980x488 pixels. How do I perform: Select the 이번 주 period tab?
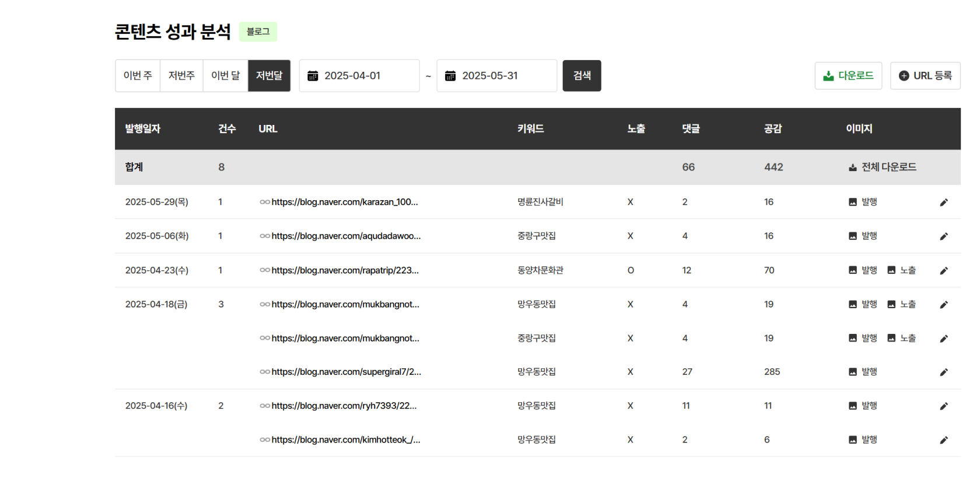[138, 76]
